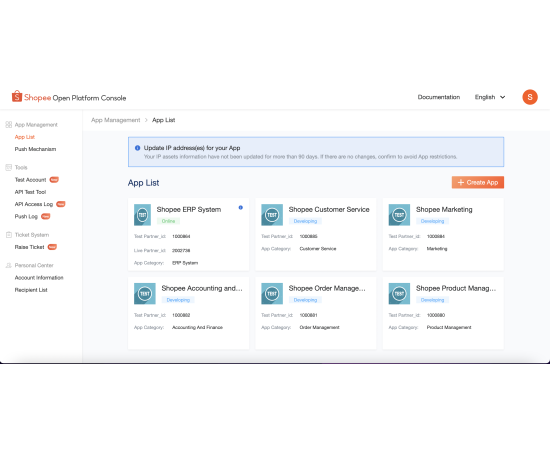Open the orange S user avatar
The width and height of the screenshot is (550, 450).
(x=530, y=97)
